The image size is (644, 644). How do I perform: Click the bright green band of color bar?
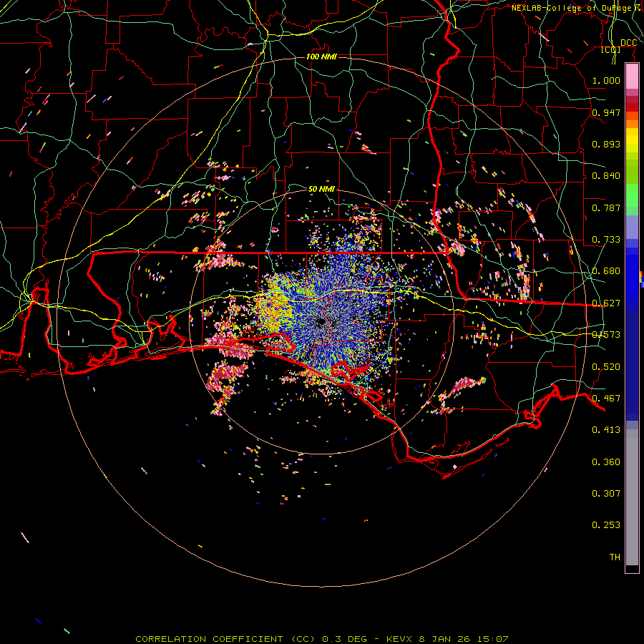coord(632,195)
